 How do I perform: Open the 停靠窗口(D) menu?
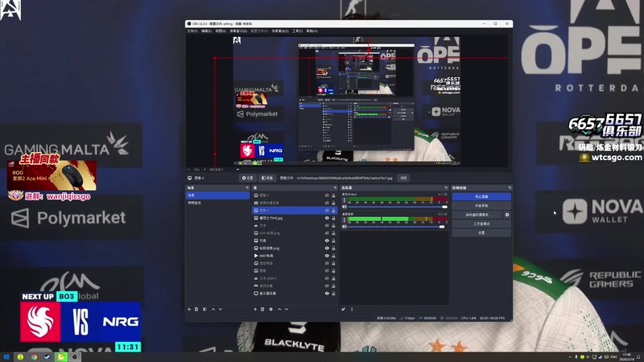(238, 31)
